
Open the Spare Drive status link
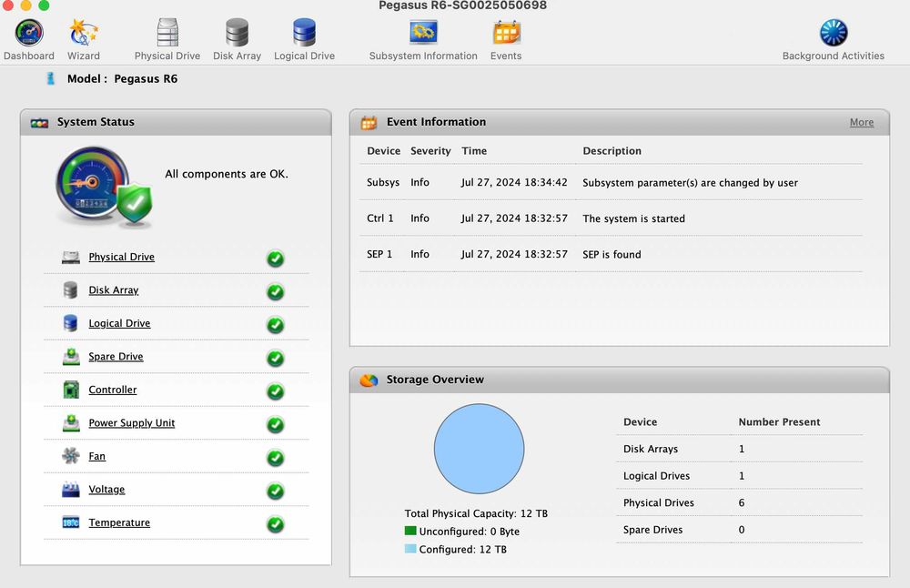[116, 357]
